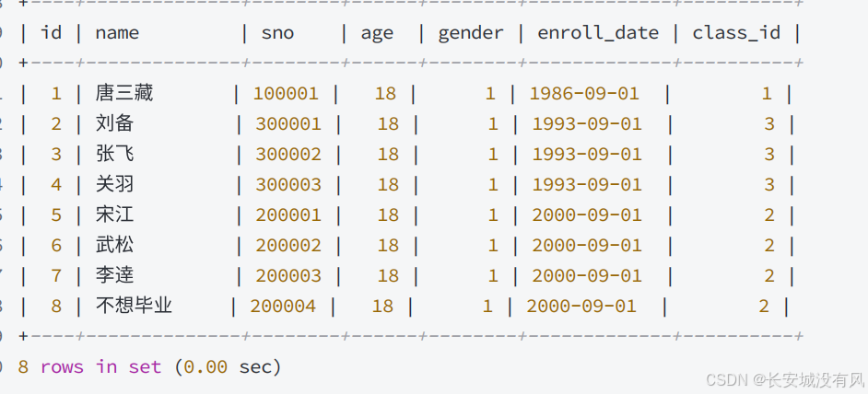Viewport: 868px width, 394px height.
Task: Click the gender column header
Action: click(471, 33)
